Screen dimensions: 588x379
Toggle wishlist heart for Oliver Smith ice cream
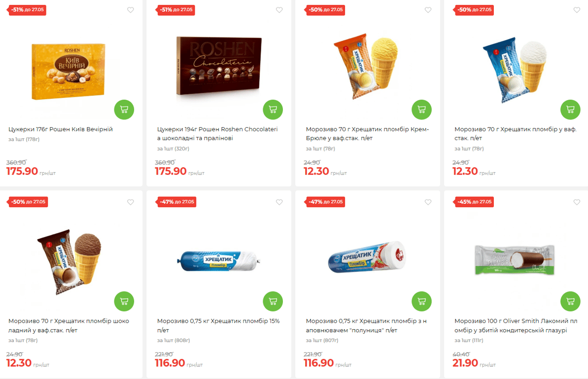click(577, 202)
